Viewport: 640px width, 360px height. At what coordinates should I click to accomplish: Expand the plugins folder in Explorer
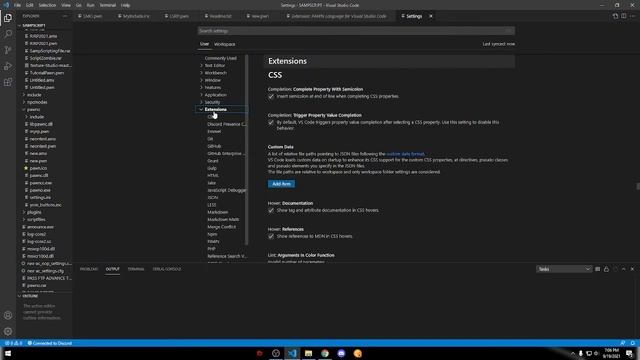pyautogui.click(x=34, y=212)
